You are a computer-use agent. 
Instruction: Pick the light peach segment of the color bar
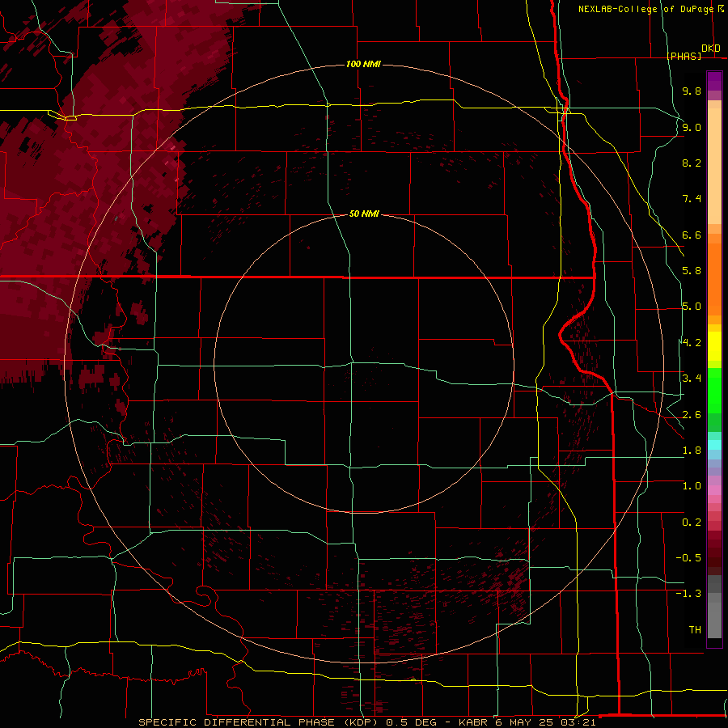click(x=714, y=166)
